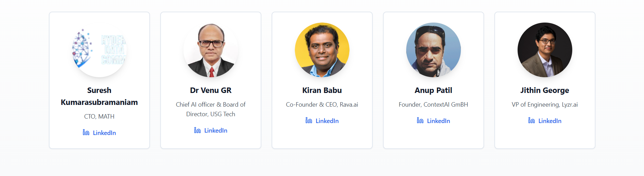Select the Anup Patil name heading
The width and height of the screenshot is (644, 176).
434,90
